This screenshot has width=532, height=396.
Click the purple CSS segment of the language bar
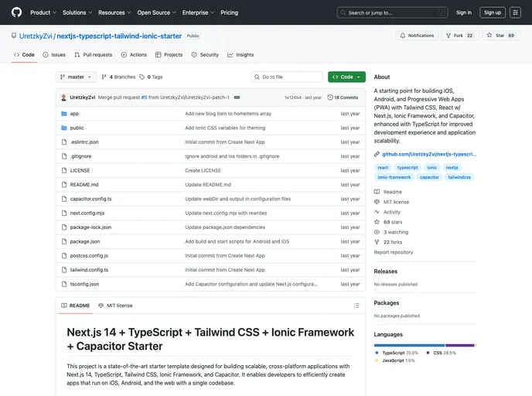coord(460,345)
